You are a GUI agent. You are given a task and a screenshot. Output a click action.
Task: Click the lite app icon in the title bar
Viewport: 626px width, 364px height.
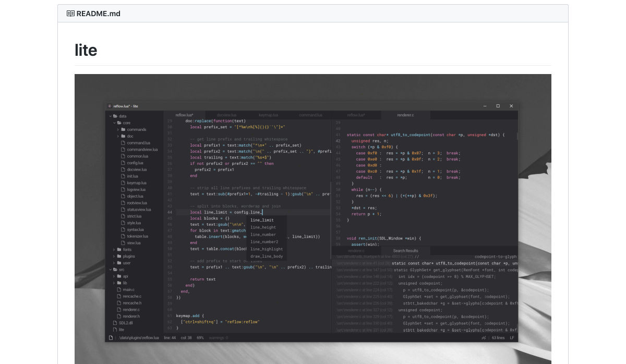pyautogui.click(x=110, y=106)
